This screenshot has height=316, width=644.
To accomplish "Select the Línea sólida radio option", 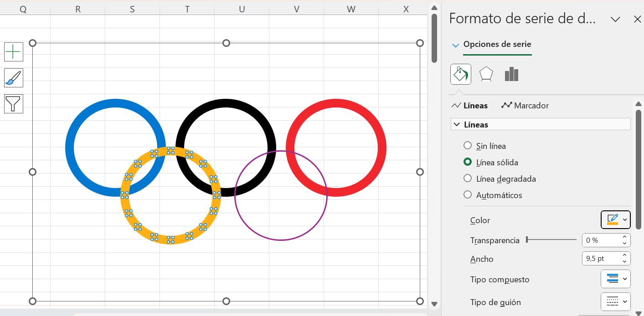I will pos(468,162).
